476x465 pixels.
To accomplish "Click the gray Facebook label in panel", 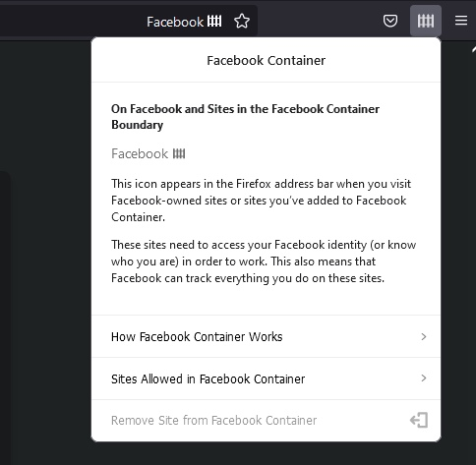I will [140, 153].
